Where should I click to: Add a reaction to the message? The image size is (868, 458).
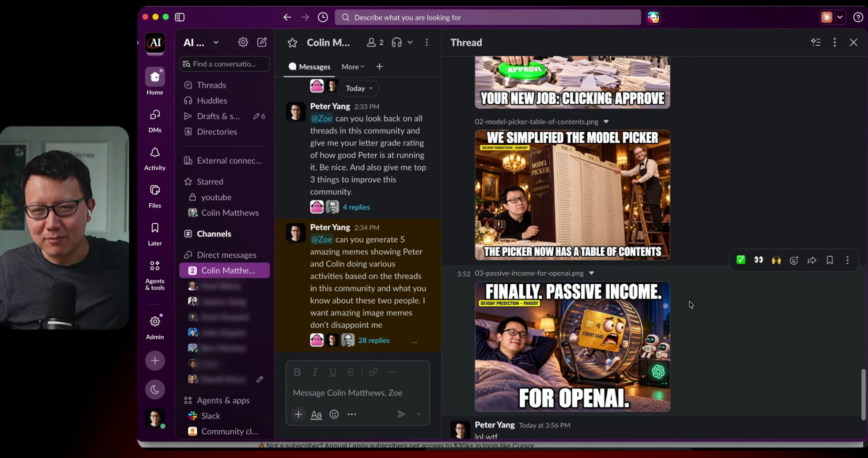pos(794,260)
